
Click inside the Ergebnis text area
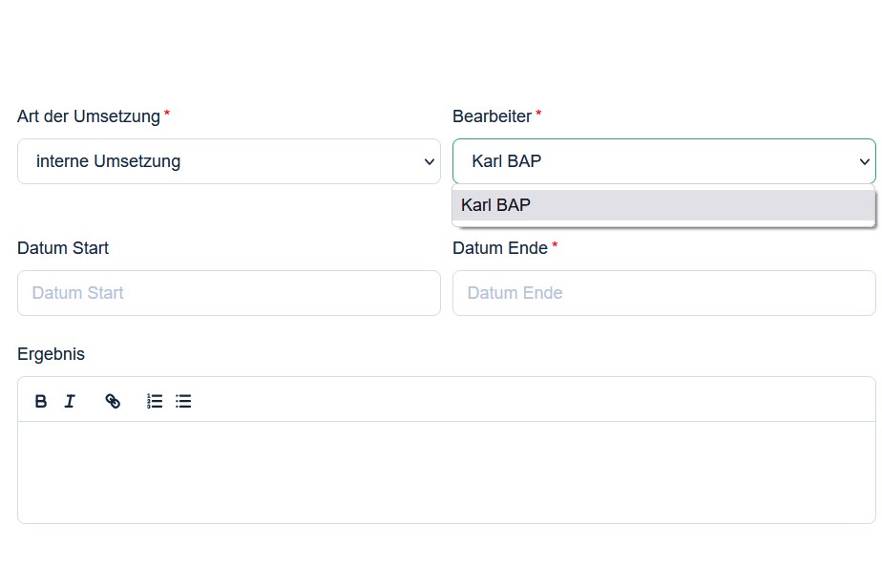[447, 472]
